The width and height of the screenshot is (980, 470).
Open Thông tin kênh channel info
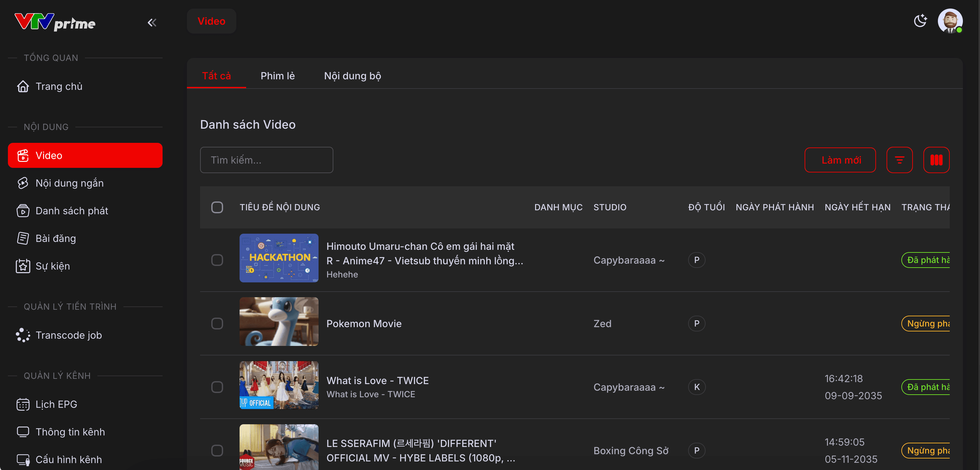(70, 432)
